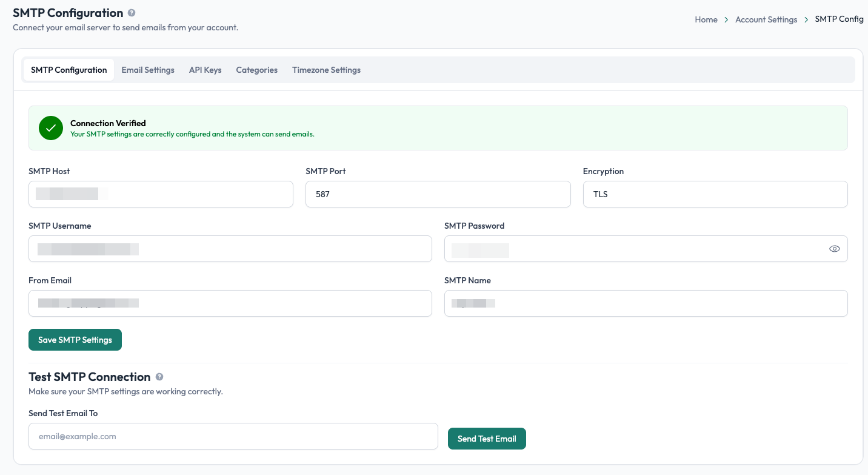Open the API Keys tab
The width and height of the screenshot is (868, 475).
coord(205,70)
